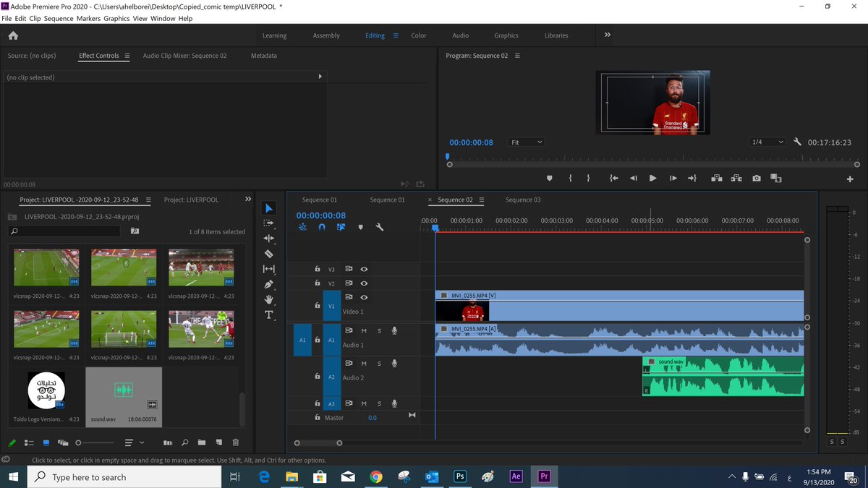Screen dimensions: 868x488
Task: Click the Add Marker button in Program monitor
Action: pyautogui.click(x=549, y=179)
